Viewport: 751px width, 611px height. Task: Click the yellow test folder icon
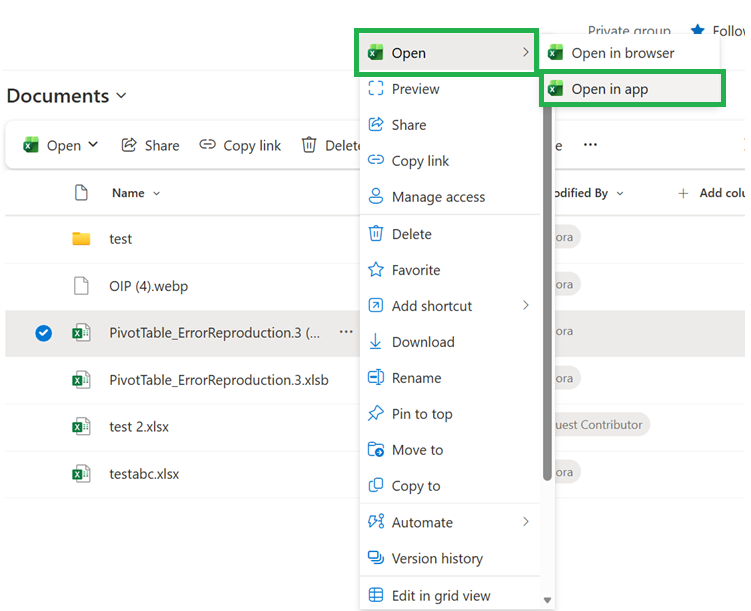[x=81, y=238]
